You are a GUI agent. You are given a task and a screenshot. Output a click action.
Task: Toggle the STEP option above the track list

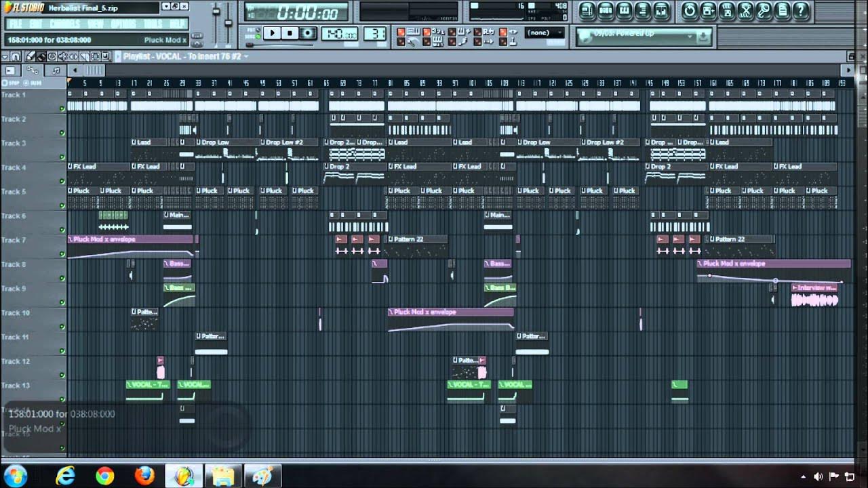(10, 83)
